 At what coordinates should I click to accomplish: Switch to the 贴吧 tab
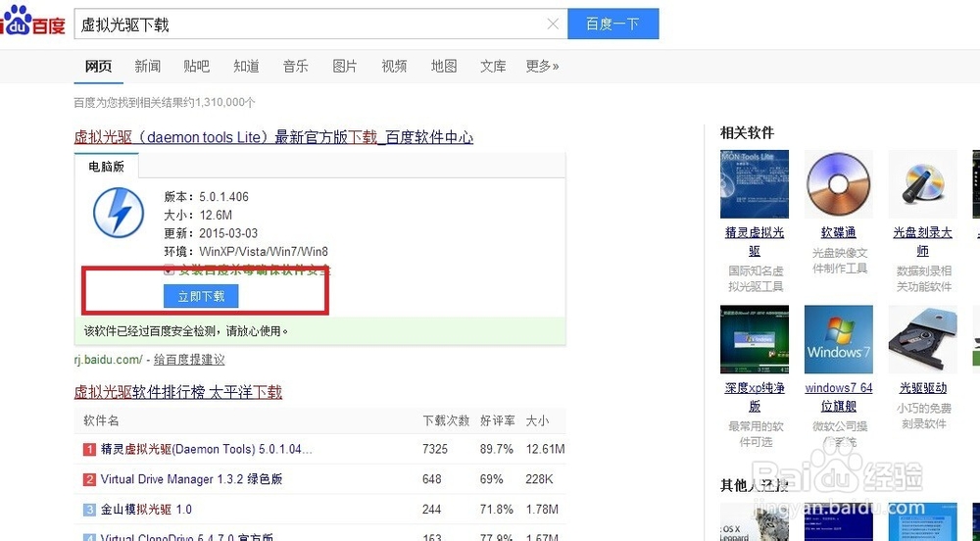pos(196,67)
